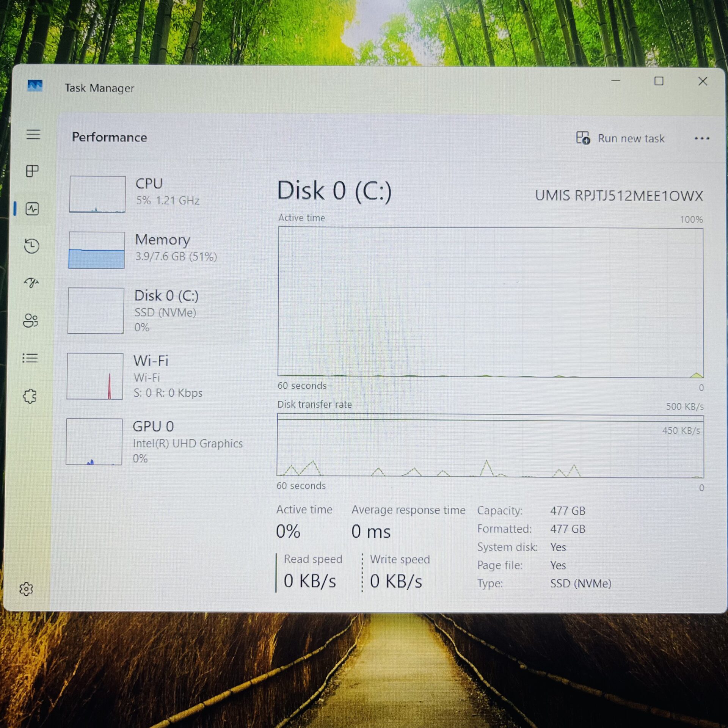Minimize the Task Manager window
728x728 pixels.
(x=616, y=80)
